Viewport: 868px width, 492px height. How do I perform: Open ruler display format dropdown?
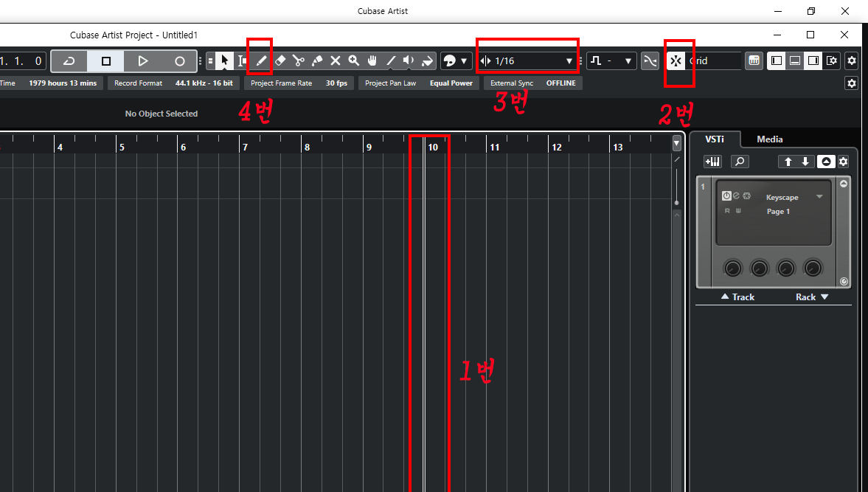676,143
